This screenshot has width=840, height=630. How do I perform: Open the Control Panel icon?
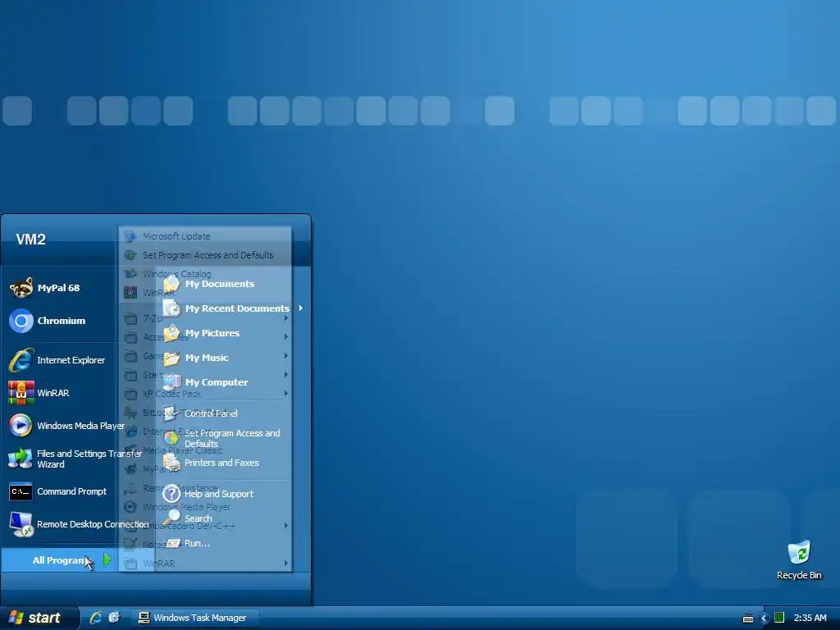click(171, 413)
